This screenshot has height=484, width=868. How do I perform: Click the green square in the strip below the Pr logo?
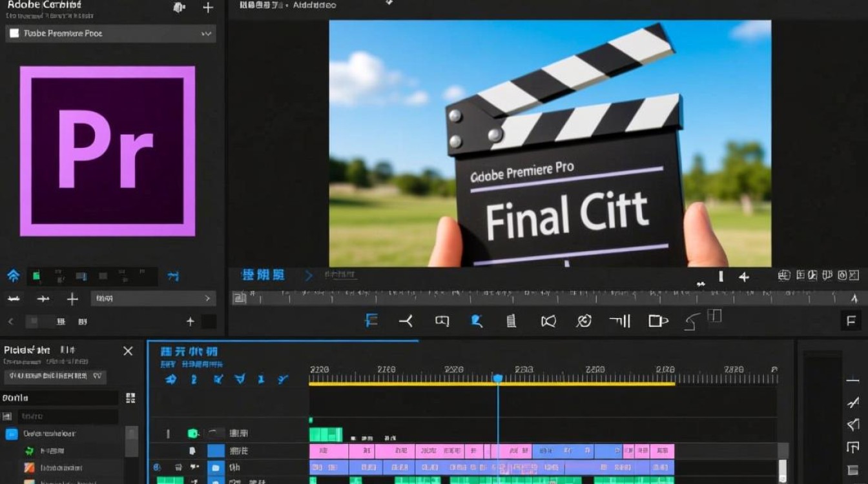tap(37, 277)
